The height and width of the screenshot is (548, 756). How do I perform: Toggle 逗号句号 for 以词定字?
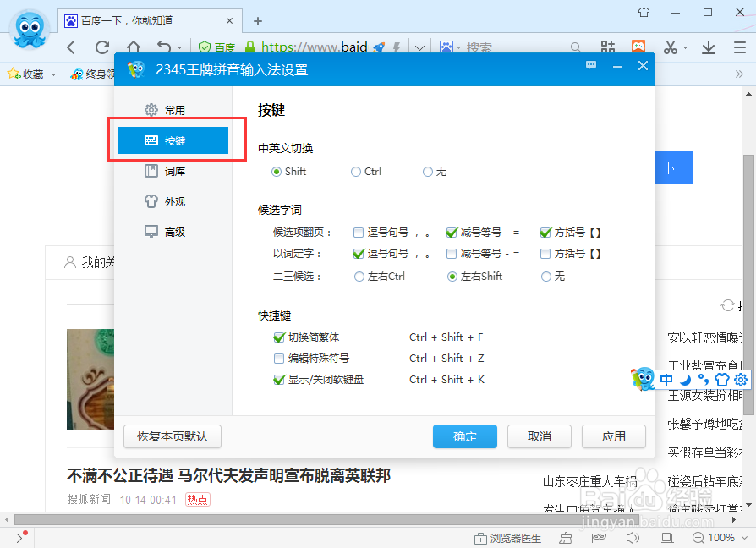(359, 254)
